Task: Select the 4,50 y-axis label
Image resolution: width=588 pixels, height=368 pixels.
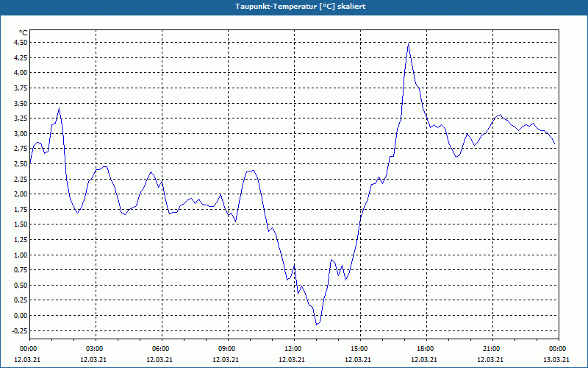Action: pos(21,43)
